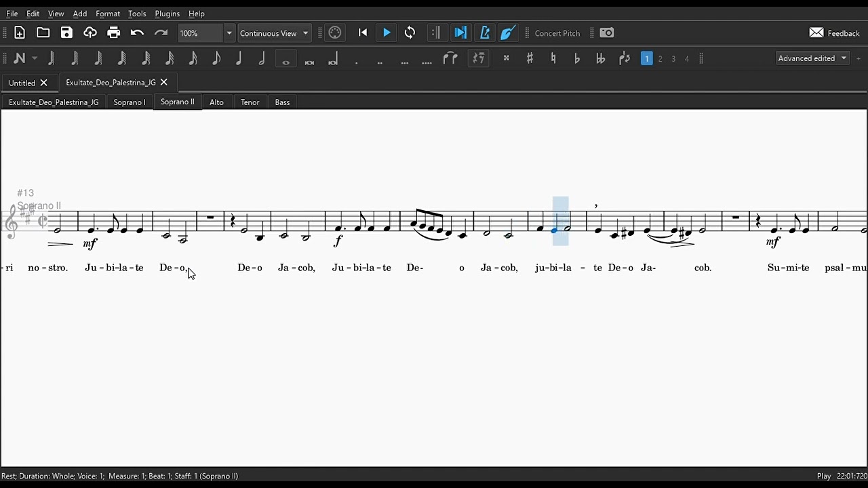Switch to the Untitled score tab
This screenshot has height=488, width=868.
click(22, 83)
